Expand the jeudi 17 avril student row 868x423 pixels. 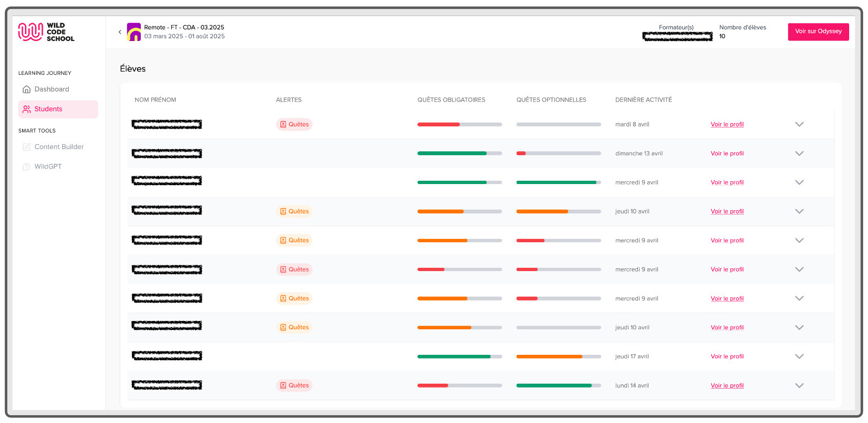point(799,356)
